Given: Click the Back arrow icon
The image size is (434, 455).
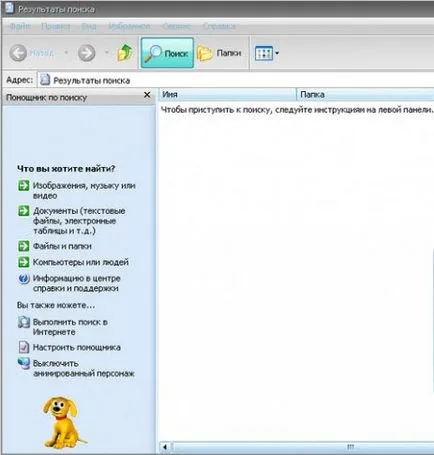Looking at the screenshot, I should click(18, 53).
